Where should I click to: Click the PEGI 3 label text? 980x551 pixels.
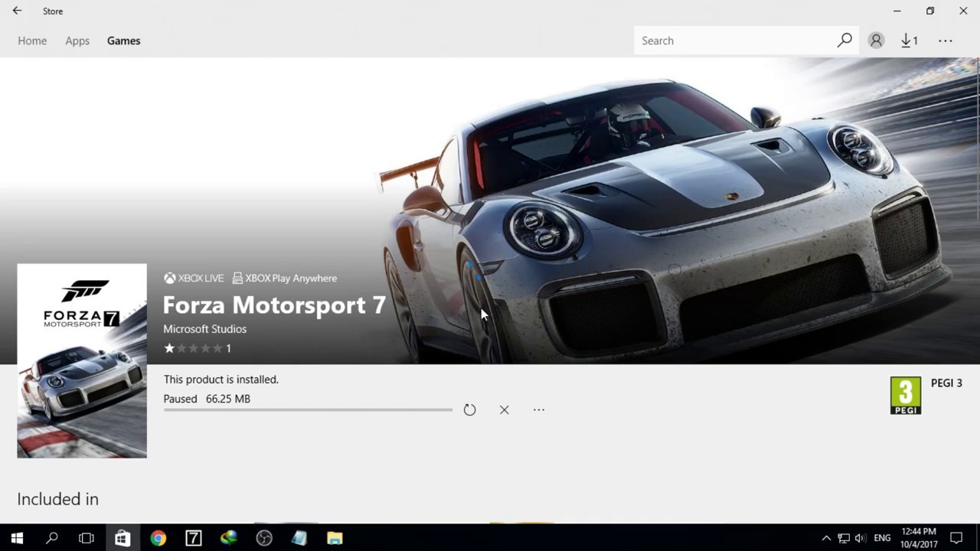[x=946, y=383]
